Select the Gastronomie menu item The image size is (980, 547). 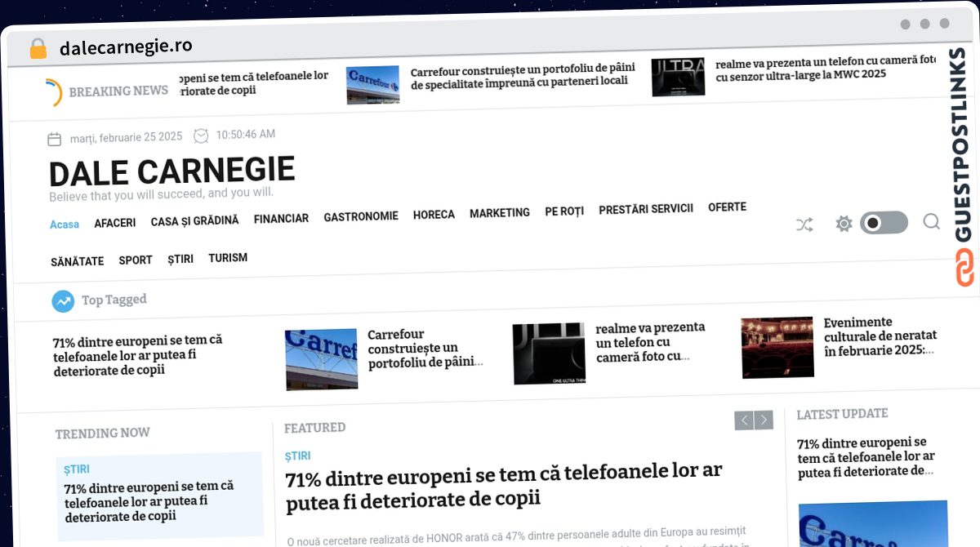coord(361,216)
